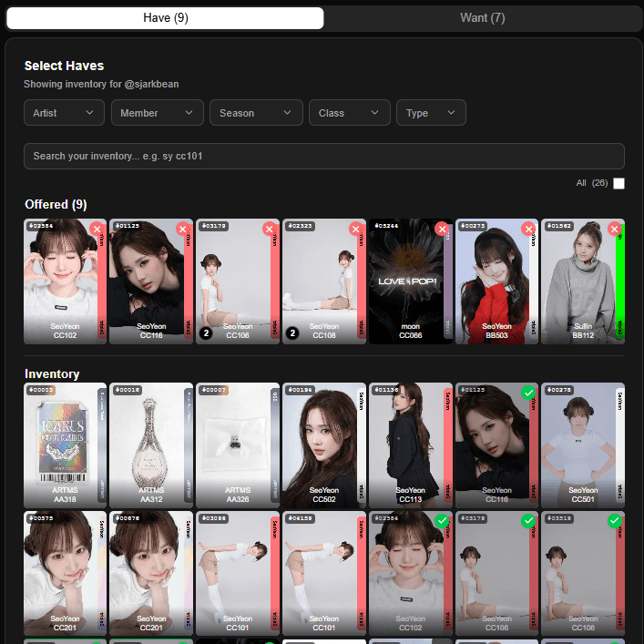
Task: Switch to the Want (7) tab
Action: click(x=482, y=18)
